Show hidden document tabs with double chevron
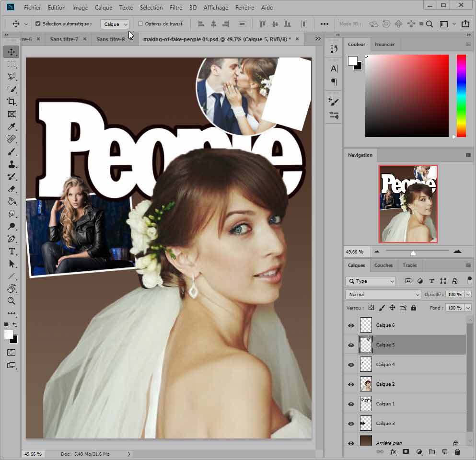 (318, 38)
